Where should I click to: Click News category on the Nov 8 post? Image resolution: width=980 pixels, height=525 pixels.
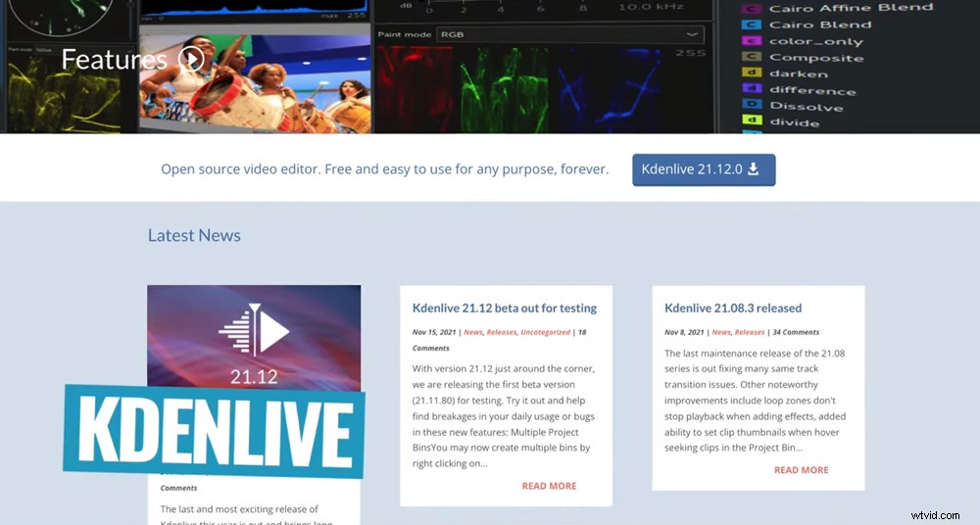(720, 332)
